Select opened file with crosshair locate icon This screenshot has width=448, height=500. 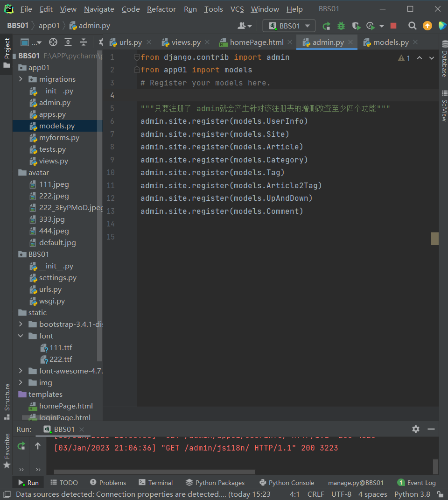(53, 42)
